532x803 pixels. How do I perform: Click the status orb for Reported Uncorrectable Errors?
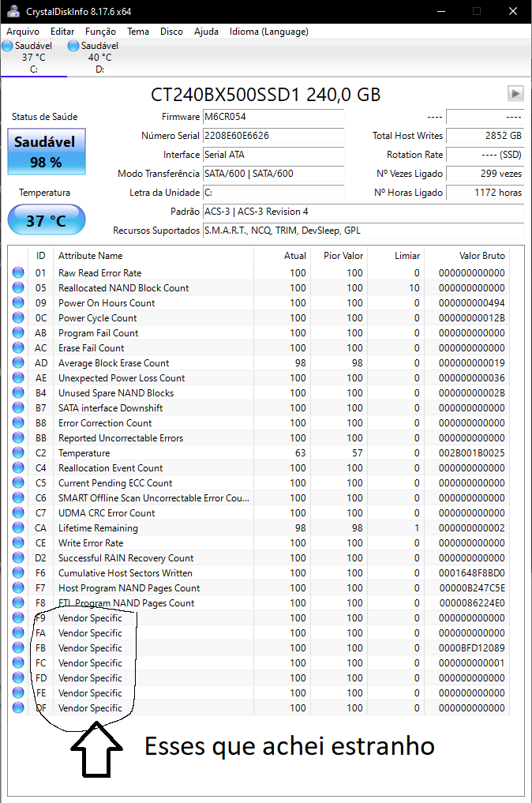(18, 437)
